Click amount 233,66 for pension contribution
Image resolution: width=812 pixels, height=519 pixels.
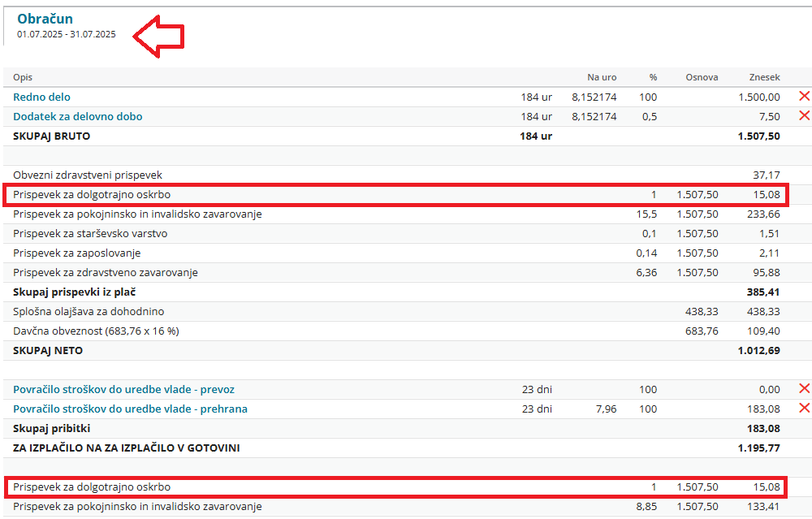(763, 214)
